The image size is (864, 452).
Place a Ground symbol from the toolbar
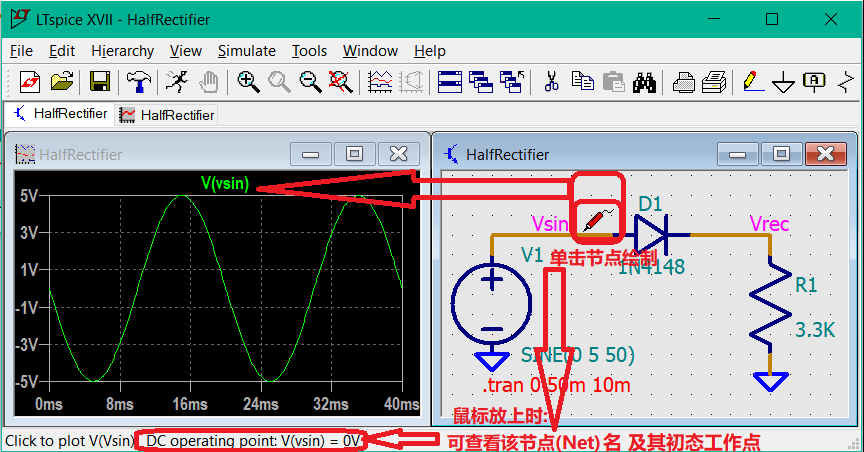784,82
